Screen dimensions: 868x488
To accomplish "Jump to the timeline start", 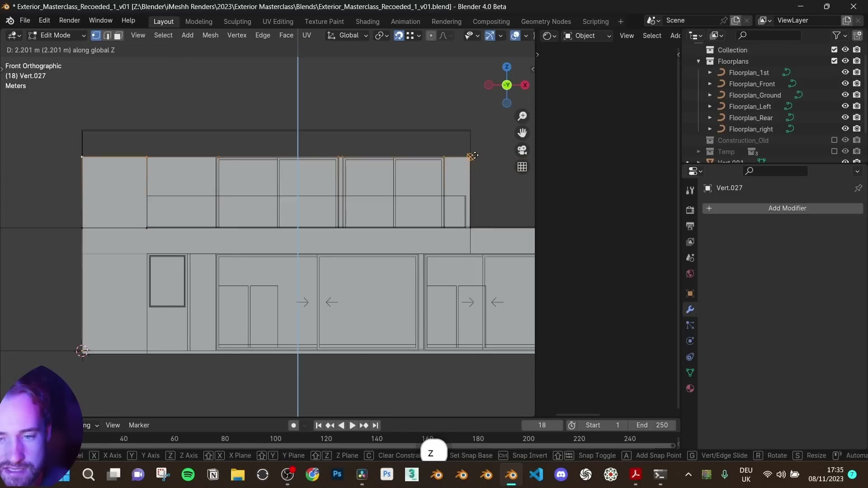I will pos(318,425).
